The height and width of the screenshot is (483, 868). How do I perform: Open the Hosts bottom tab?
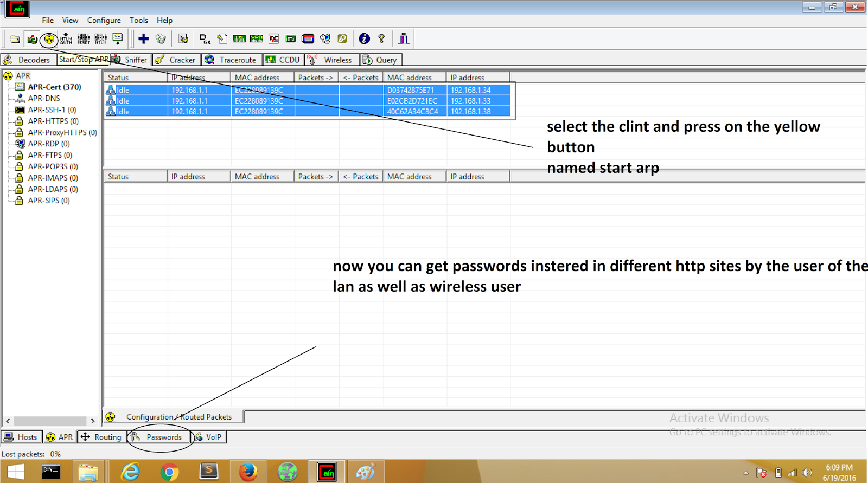click(22, 437)
